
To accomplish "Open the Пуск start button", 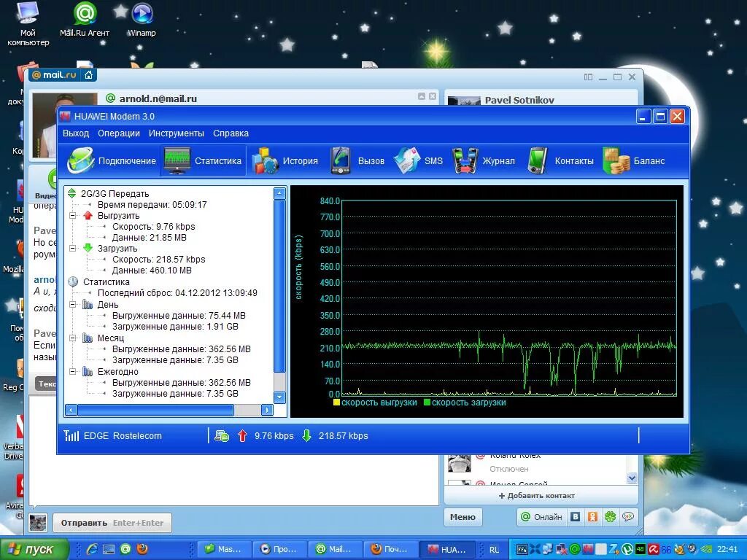I will click(34, 550).
